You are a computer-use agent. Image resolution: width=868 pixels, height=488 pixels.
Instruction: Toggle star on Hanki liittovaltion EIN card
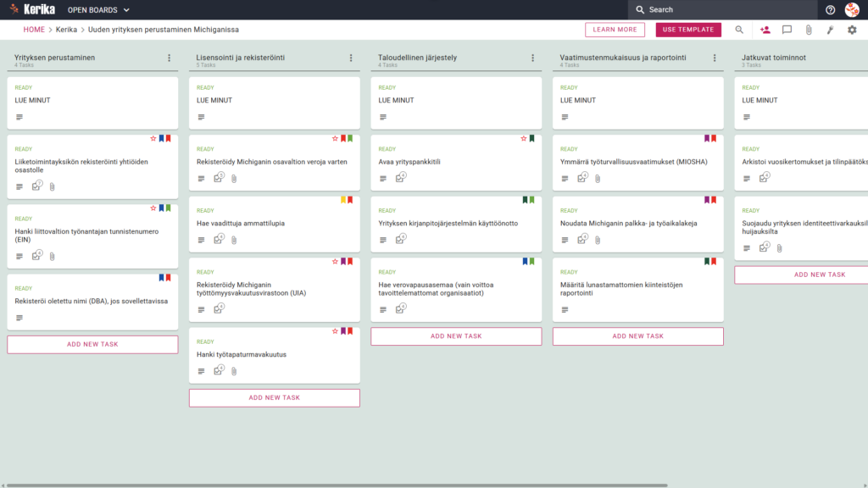pyautogui.click(x=153, y=208)
